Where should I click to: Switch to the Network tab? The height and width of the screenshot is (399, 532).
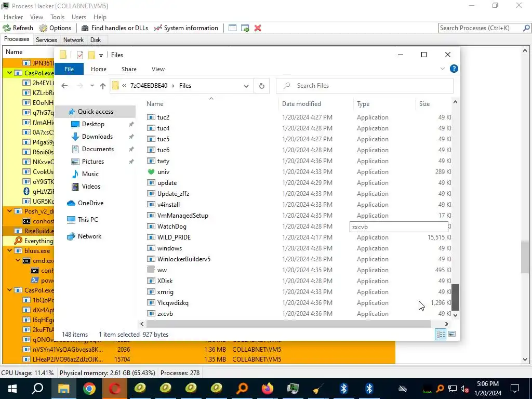[73, 39]
